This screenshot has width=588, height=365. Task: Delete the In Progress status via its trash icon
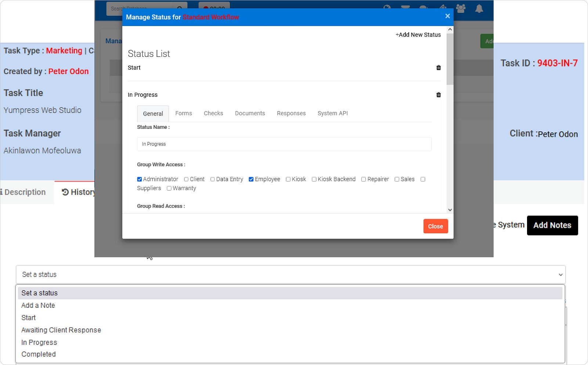tap(438, 95)
